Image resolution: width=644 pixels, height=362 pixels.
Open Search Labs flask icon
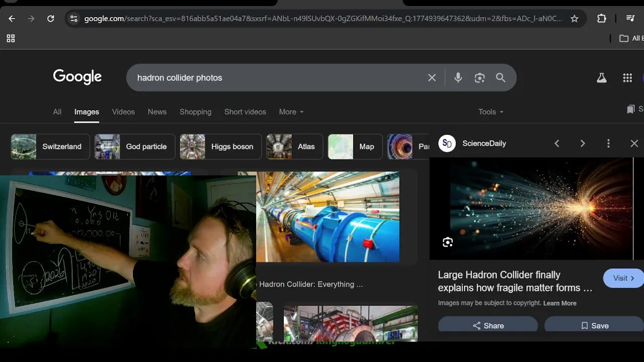coord(601,77)
